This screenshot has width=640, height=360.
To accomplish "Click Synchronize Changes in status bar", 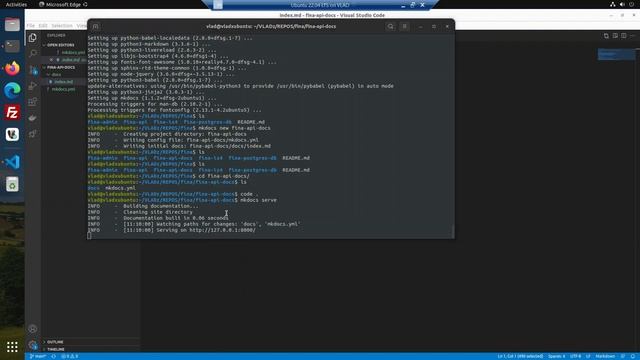I will click(x=53, y=356).
